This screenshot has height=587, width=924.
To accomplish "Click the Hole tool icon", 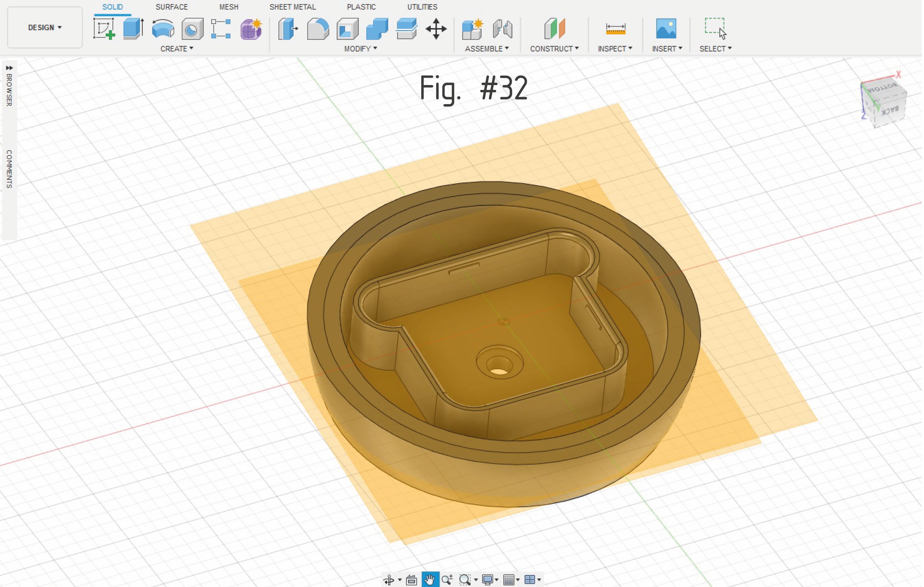I will coord(192,29).
